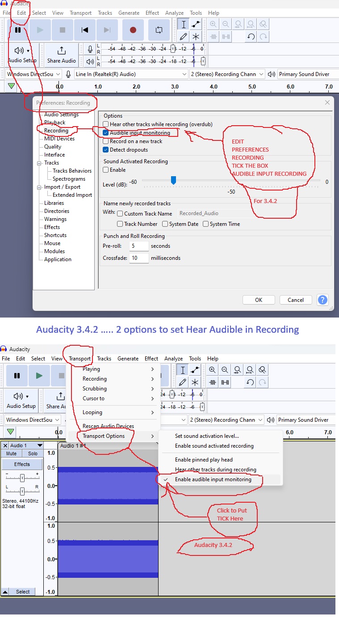Click the blue Help icon in Preferences
Image resolution: width=339 pixels, height=644 pixels.
(x=322, y=300)
